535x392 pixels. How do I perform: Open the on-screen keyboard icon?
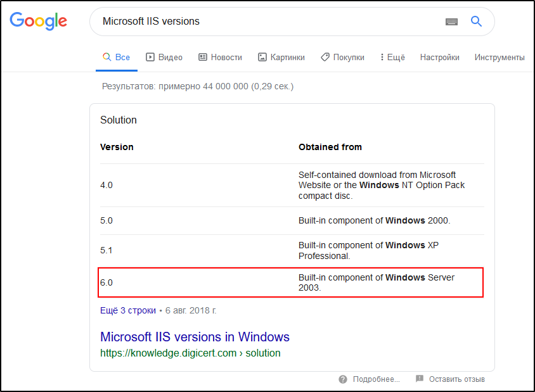tap(451, 22)
